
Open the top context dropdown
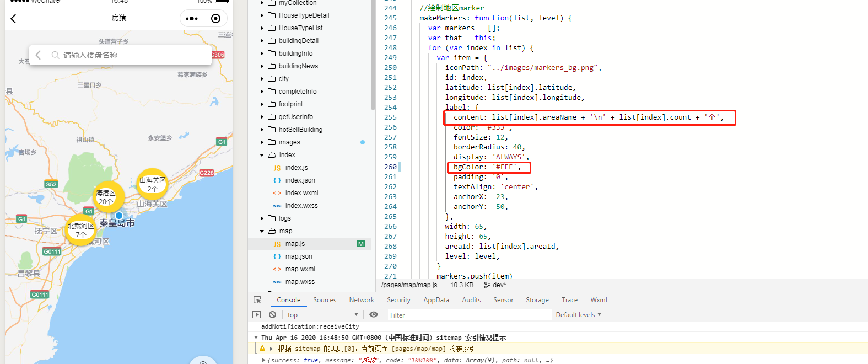coord(322,315)
